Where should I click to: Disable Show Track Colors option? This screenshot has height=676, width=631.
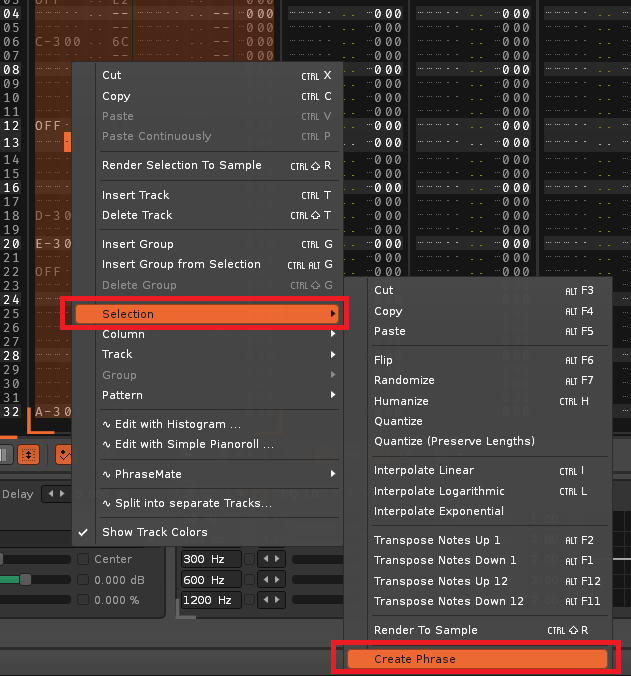coord(155,532)
